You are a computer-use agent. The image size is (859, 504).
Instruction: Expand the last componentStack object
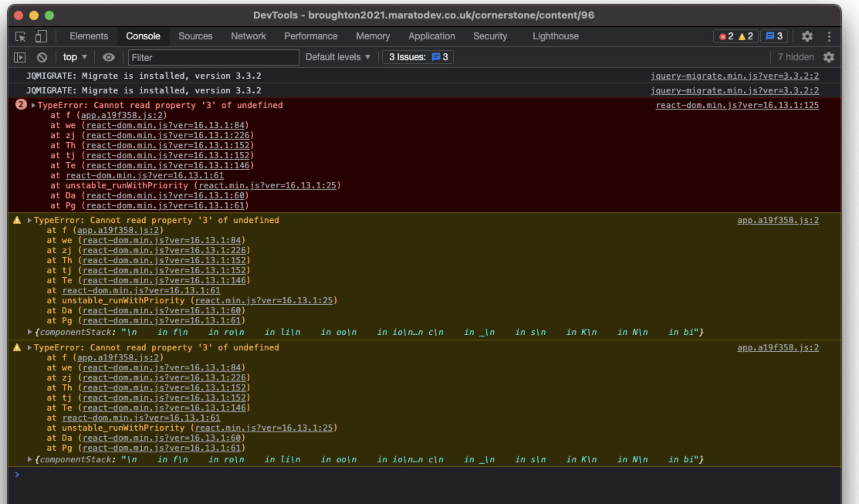[x=29, y=459]
